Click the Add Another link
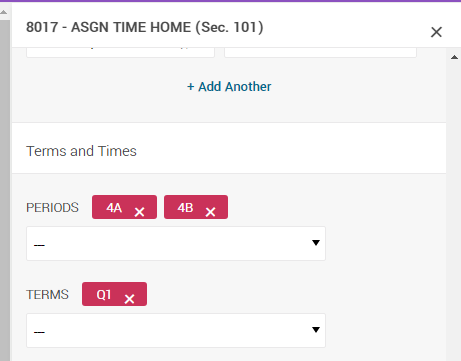This screenshot has width=461, height=361. click(229, 87)
